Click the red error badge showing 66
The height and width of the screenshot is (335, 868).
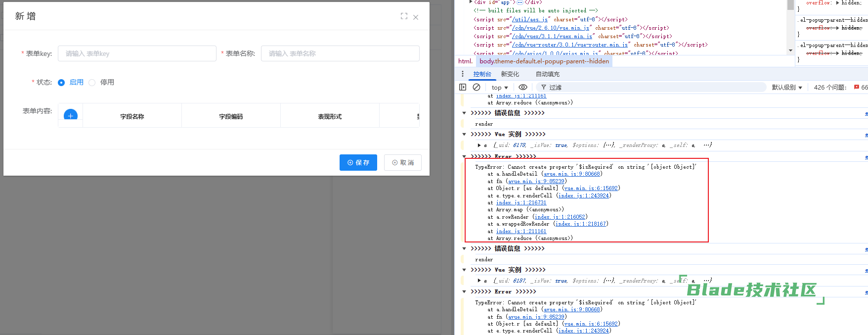(861, 87)
